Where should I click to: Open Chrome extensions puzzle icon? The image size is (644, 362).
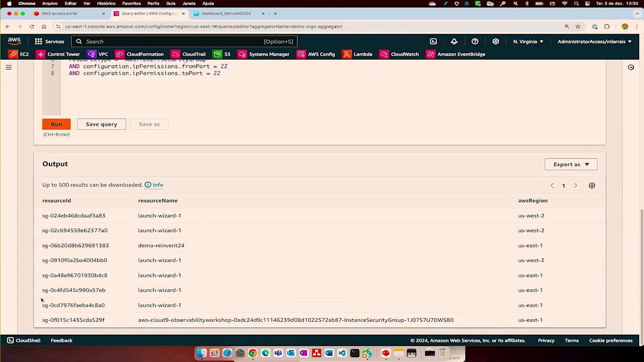coord(607,26)
